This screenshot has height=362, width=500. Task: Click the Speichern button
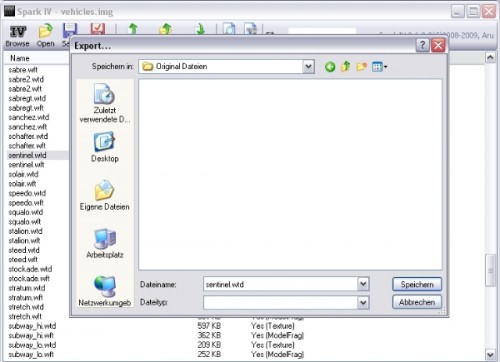pyautogui.click(x=417, y=284)
